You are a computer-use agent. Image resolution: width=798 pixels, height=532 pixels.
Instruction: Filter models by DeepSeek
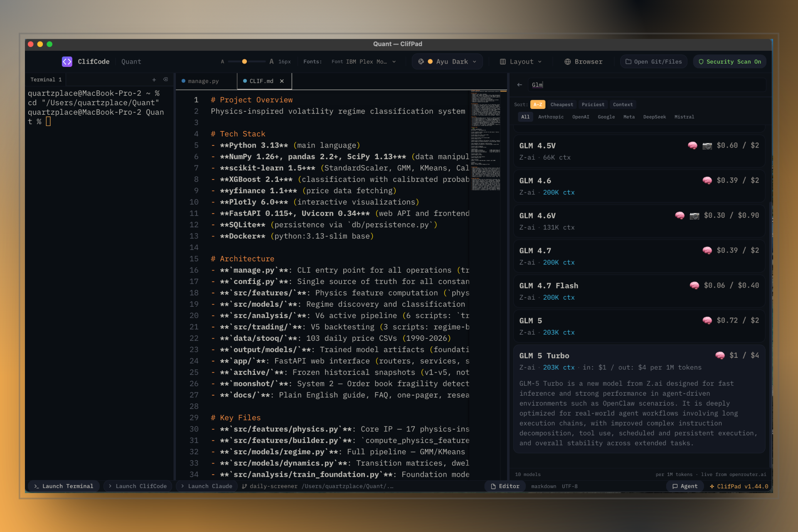coord(654,117)
